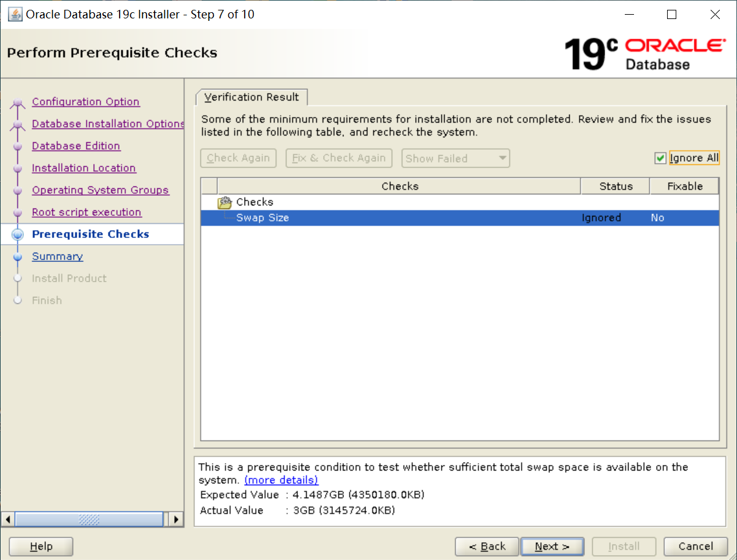Viewport: 737px width, 560px height.
Task: Click sidebar scrollbar right arrow
Action: tap(176, 520)
